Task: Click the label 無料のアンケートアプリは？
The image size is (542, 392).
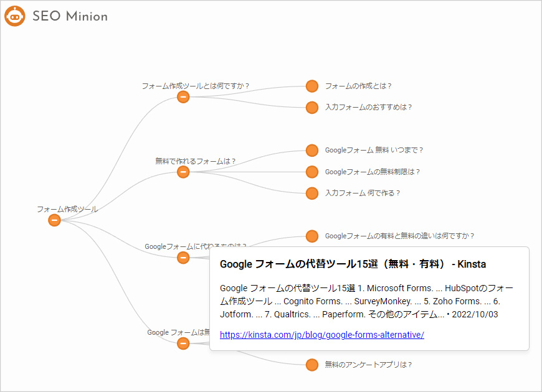Action: click(368, 365)
